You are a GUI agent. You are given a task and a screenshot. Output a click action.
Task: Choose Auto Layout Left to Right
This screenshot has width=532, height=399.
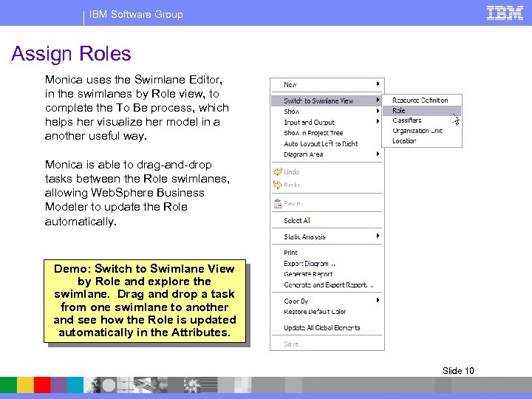tap(327, 144)
